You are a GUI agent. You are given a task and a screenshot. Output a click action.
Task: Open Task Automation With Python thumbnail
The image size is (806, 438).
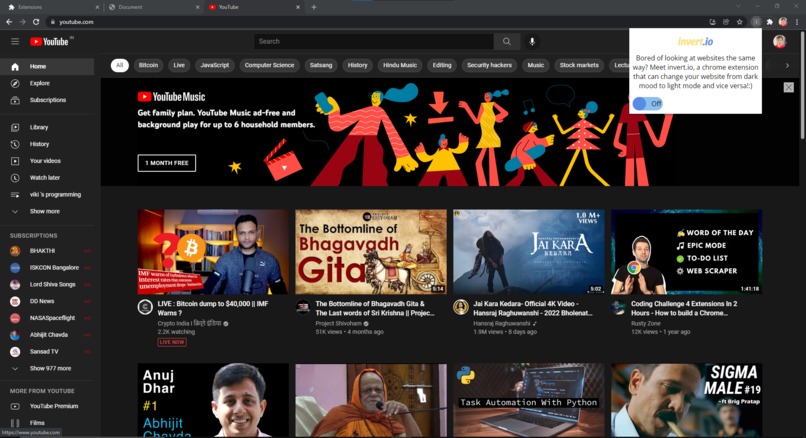click(528, 400)
